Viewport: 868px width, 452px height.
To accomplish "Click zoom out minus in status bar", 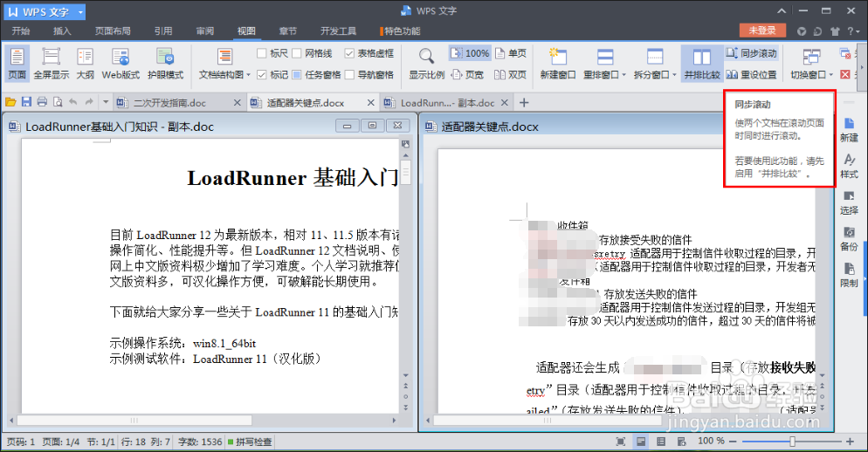I will tap(733, 442).
